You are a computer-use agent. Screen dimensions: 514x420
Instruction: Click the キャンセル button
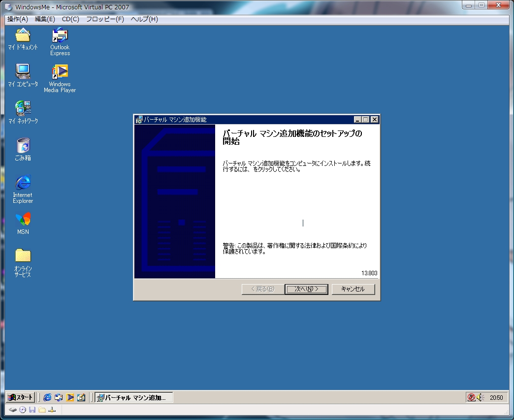point(353,289)
